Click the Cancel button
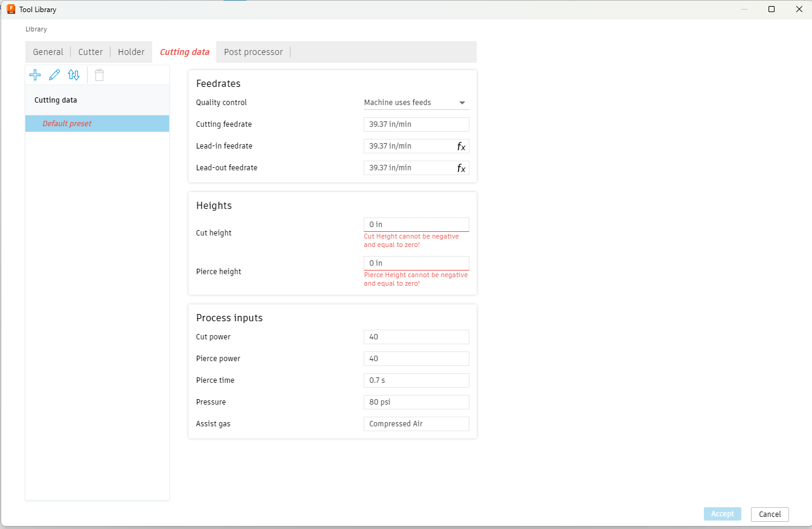The image size is (812, 529). (x=769, y=514)
